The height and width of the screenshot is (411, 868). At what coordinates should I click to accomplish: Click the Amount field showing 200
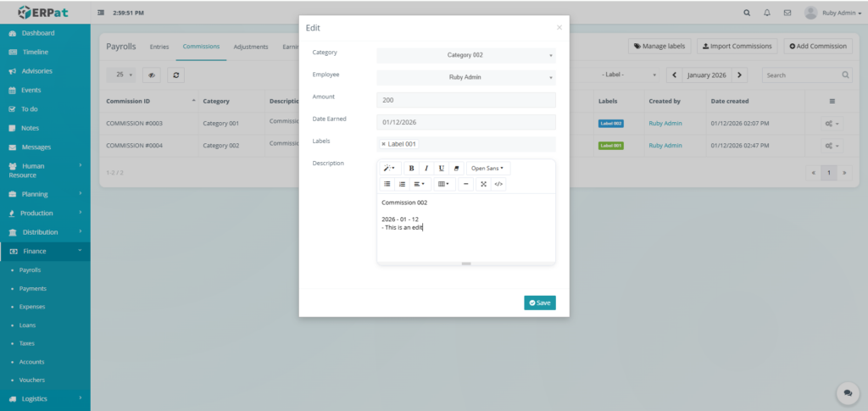[x=466, y=100]
